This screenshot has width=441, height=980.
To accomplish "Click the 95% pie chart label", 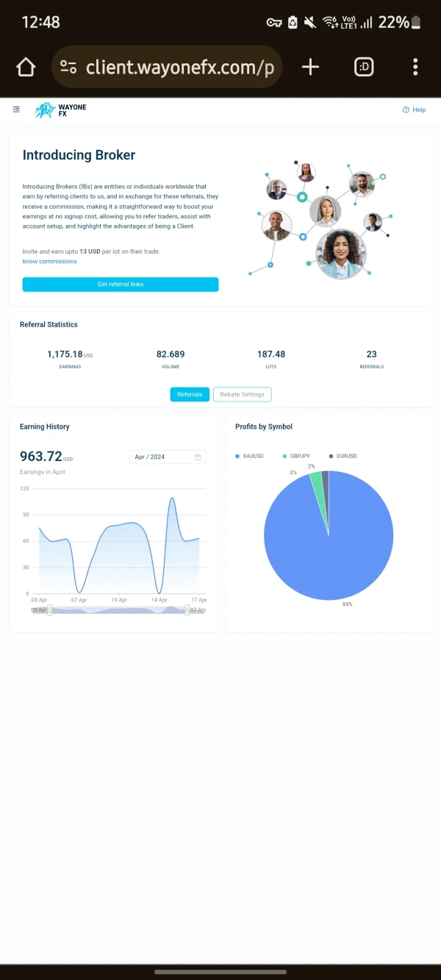I will [347, 604].
